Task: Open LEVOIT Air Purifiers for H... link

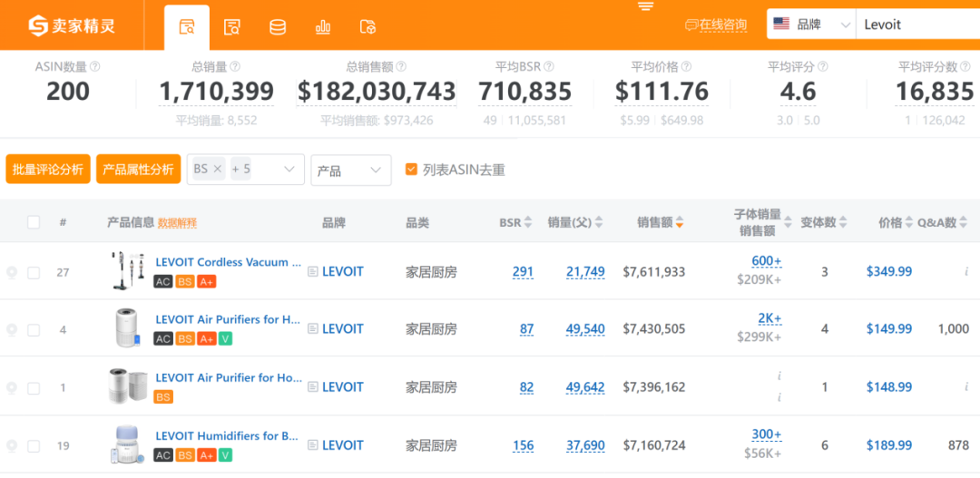Action: (x=228, y=319)
